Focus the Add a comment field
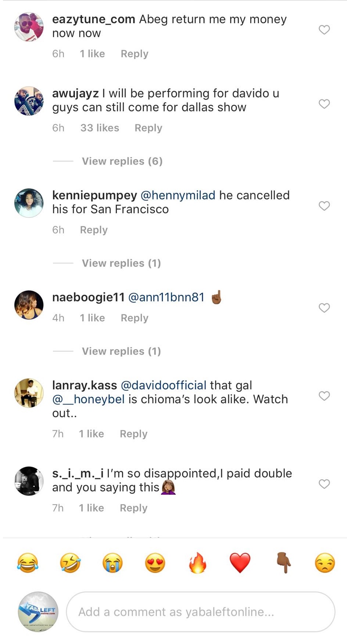 (x=201, y=612)
